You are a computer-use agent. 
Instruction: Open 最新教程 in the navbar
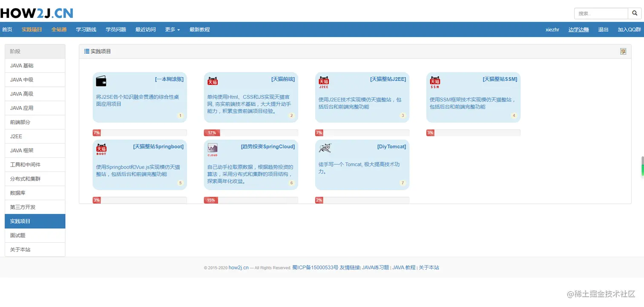(200, 29)
